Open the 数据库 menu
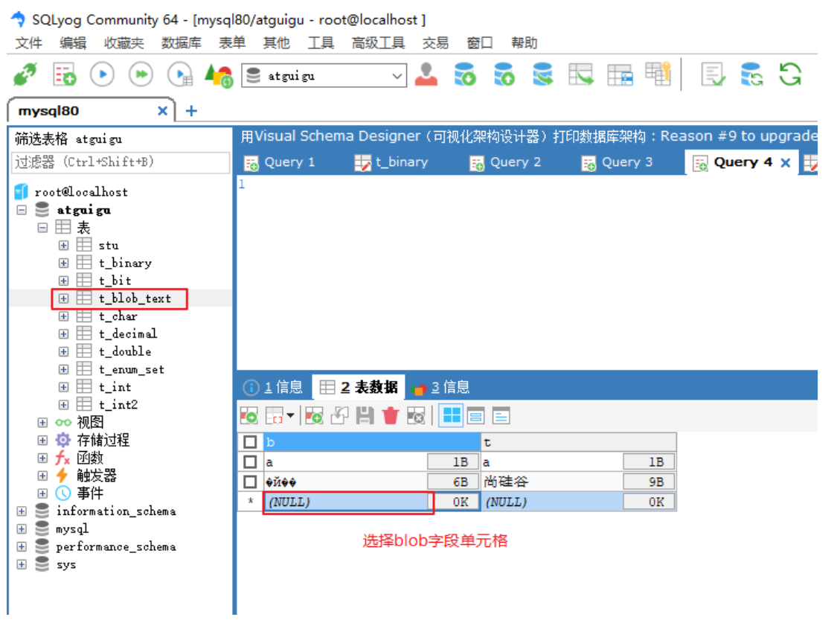840x620 pixels. (181, 43)
